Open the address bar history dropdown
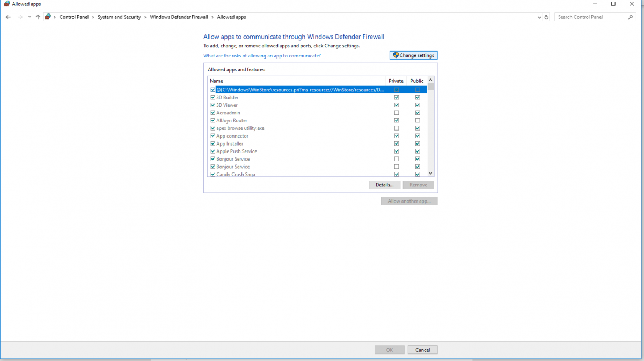The width and height of the screenshot is (644, 361). pos(539,17)
